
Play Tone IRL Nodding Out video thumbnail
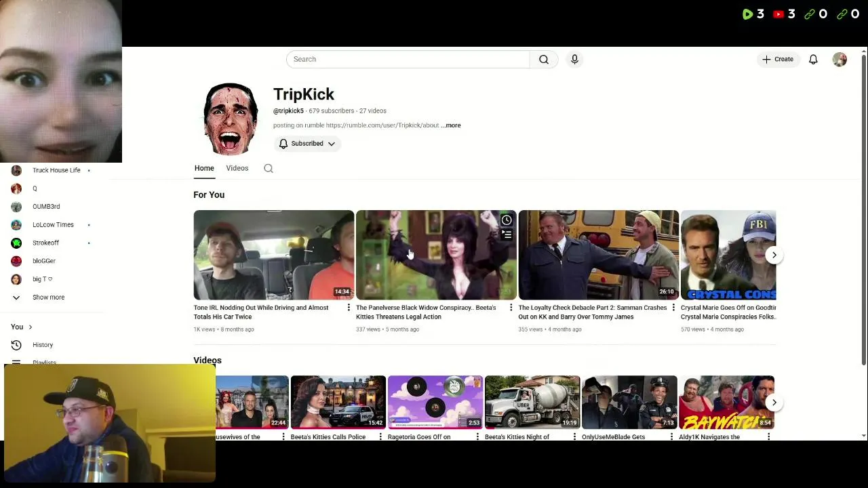[x=274, y=255]
